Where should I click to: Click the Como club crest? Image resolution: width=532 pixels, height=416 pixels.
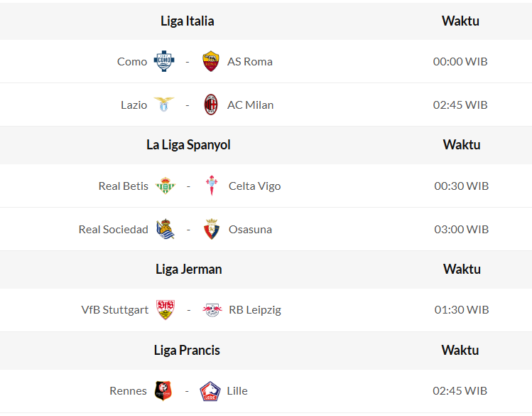click(x=164, y=61)
